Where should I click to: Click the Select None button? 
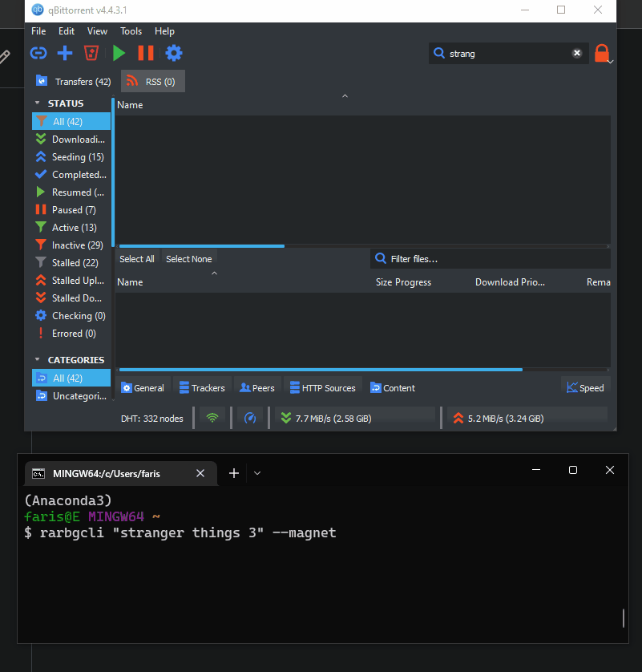pos(189,259)
